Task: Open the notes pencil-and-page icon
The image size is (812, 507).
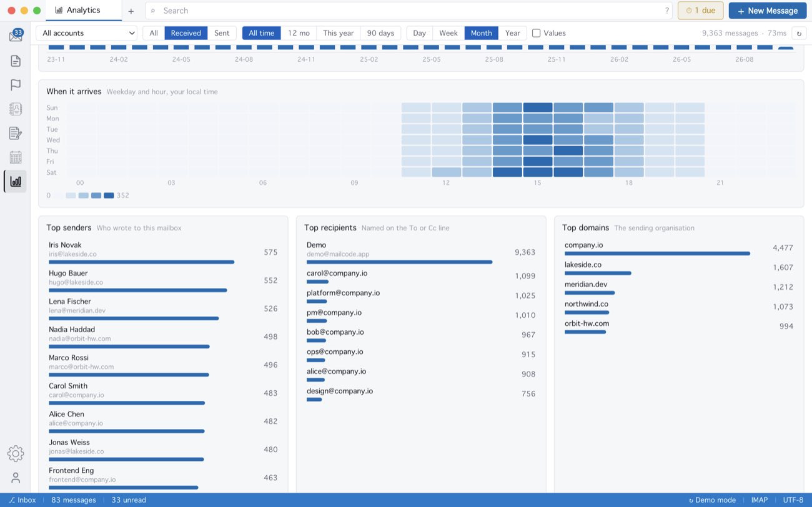Action: pyautogui.click(x=16, y=133)
